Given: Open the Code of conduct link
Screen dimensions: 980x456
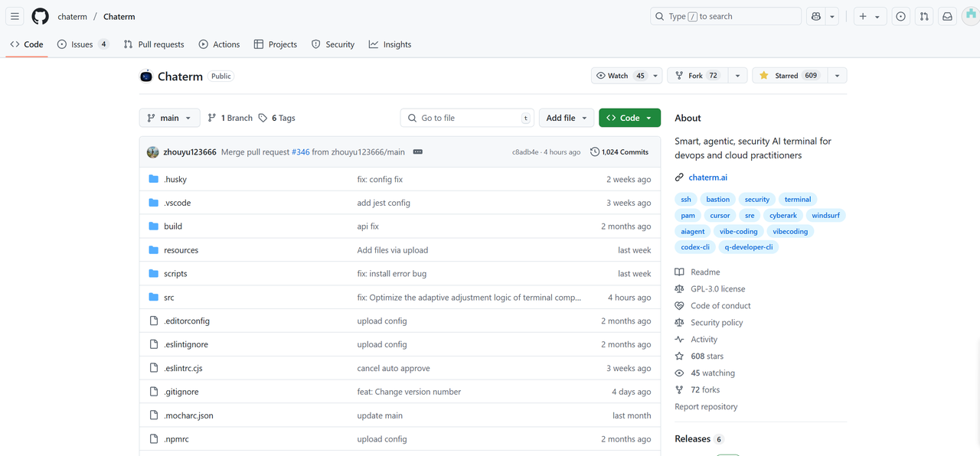Looking at the screenshot, I should [720, 306].
